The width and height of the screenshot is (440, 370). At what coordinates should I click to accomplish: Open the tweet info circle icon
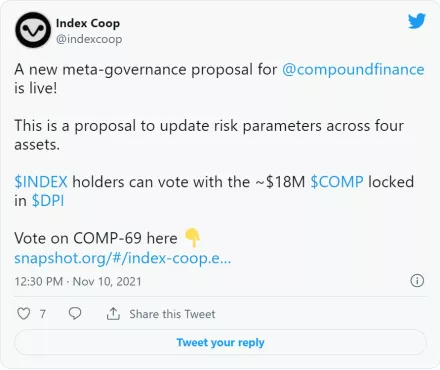pos(417,281)
